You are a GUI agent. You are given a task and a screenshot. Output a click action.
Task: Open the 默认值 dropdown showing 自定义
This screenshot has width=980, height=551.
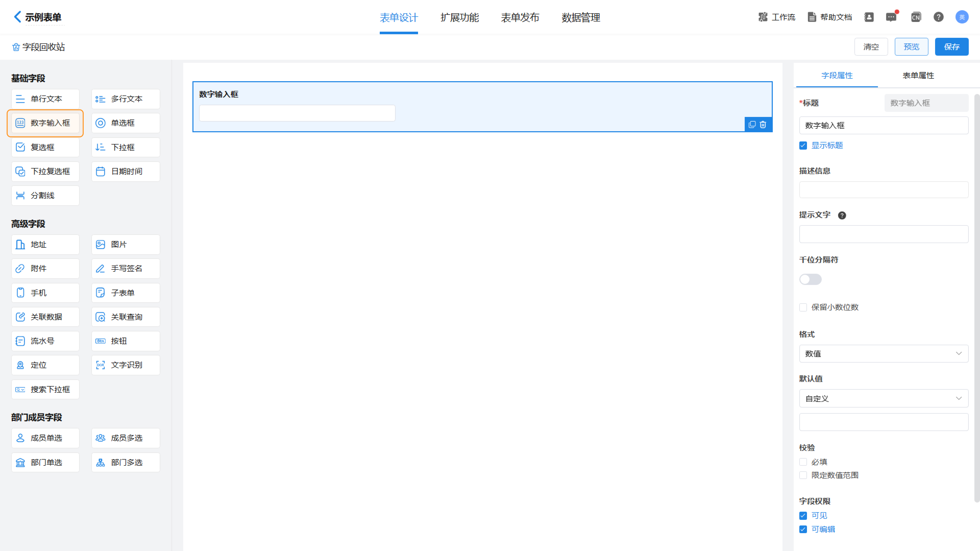(x=883, y=398)
